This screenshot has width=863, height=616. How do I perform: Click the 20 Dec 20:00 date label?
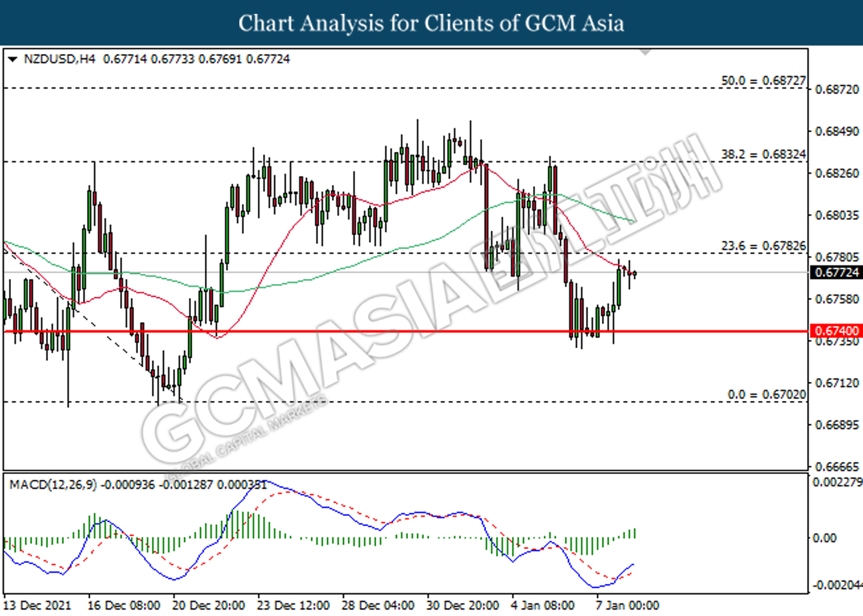pos(208,606)
